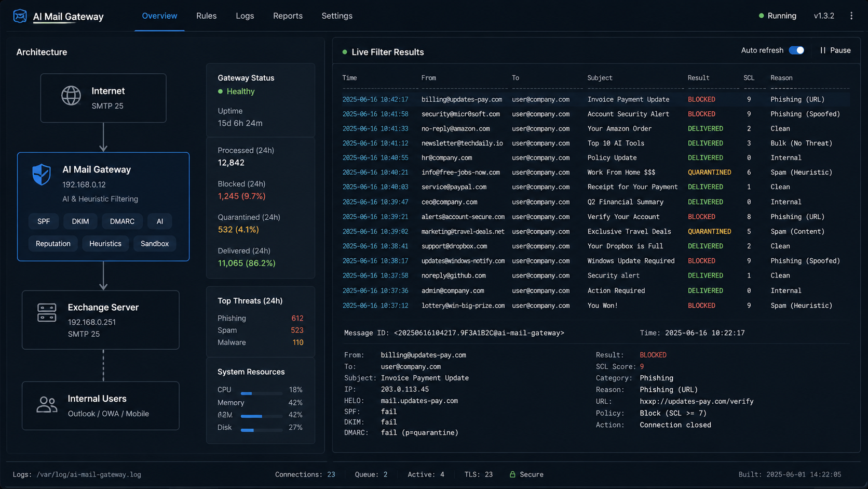Select the DMARC filter chip

[122, 221]
